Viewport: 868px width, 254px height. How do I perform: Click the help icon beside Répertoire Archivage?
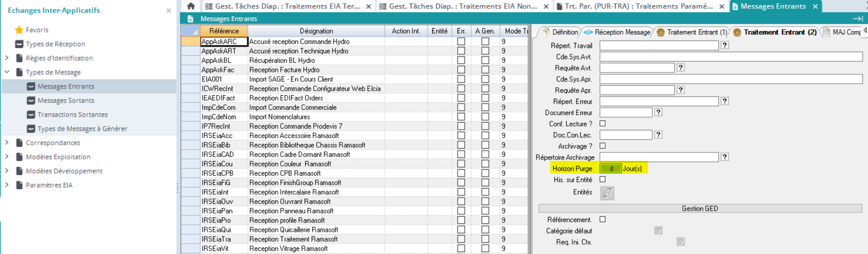725,157
